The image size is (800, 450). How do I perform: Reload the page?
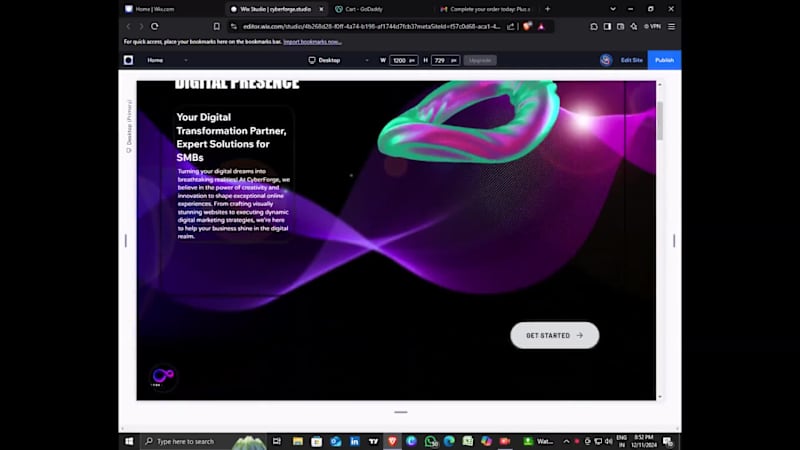coord(155,27)
